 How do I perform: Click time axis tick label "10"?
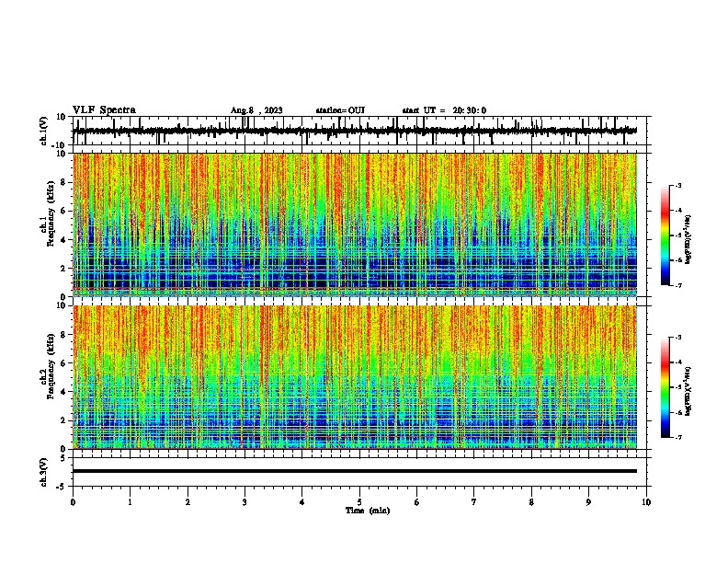coord(646,502)
